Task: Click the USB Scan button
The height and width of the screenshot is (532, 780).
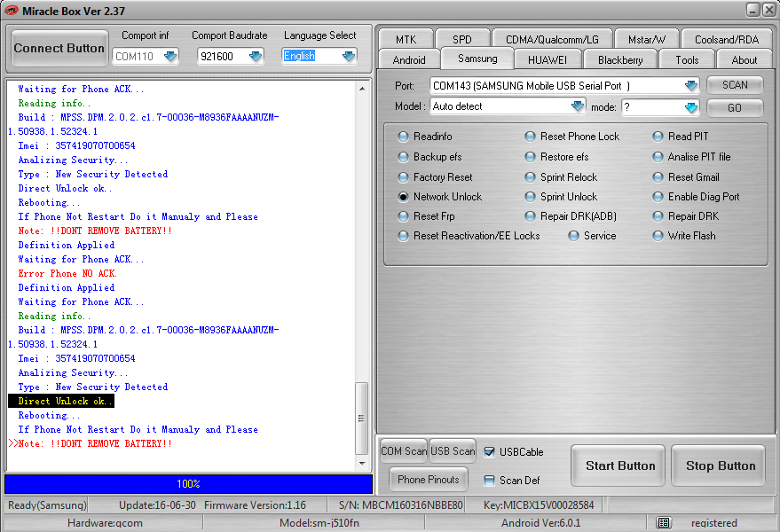Action: point(453,451)
